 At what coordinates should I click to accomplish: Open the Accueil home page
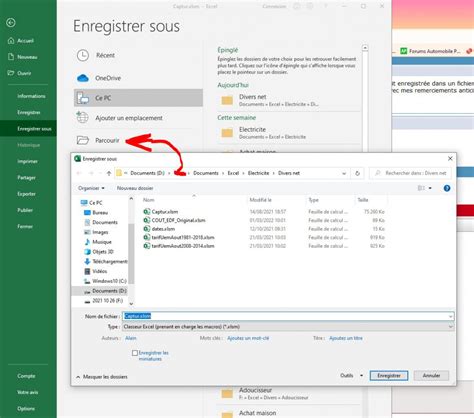click(x=21, y=40)
